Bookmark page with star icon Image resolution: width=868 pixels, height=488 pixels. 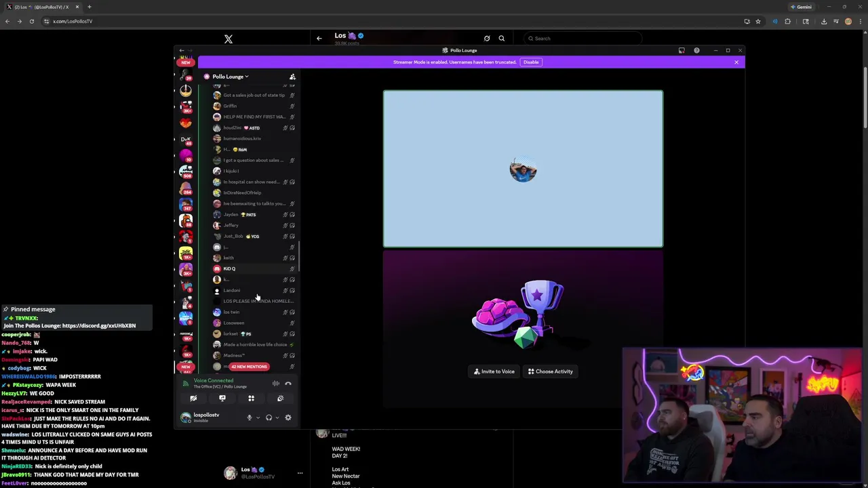click(758, 21)
